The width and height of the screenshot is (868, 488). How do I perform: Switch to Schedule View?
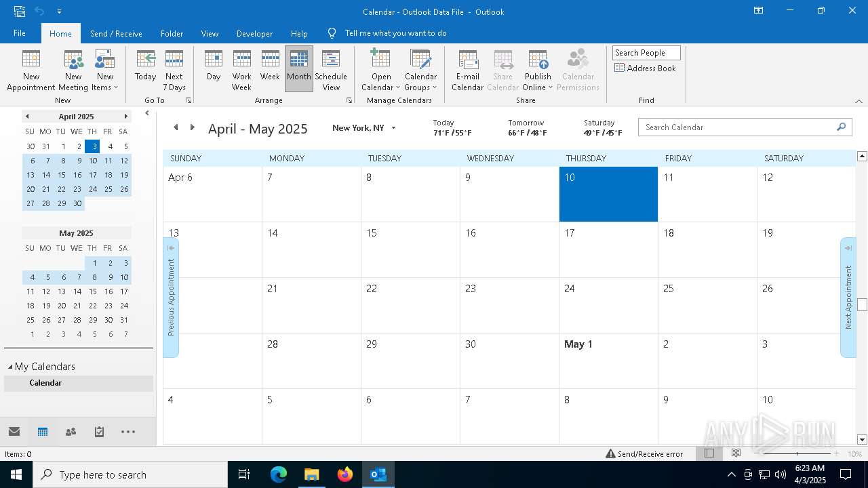(x=331, y=70)
